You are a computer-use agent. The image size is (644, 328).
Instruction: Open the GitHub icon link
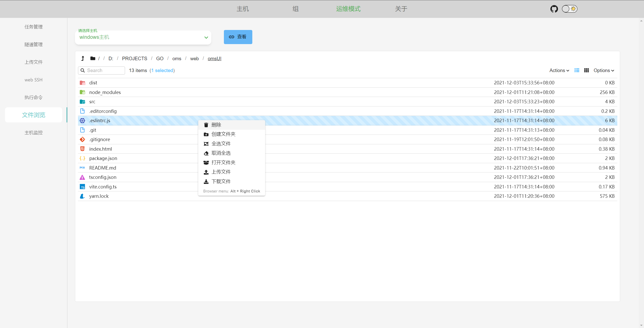554,9
